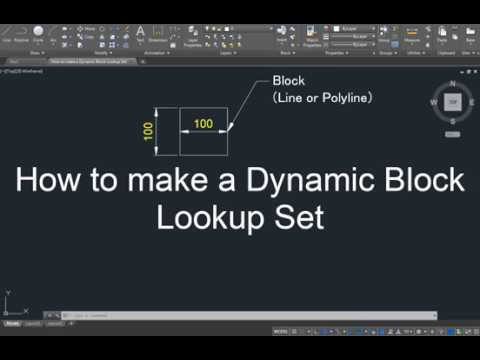
Task: Open the current layer dropdown list
Action: point(239,29)
